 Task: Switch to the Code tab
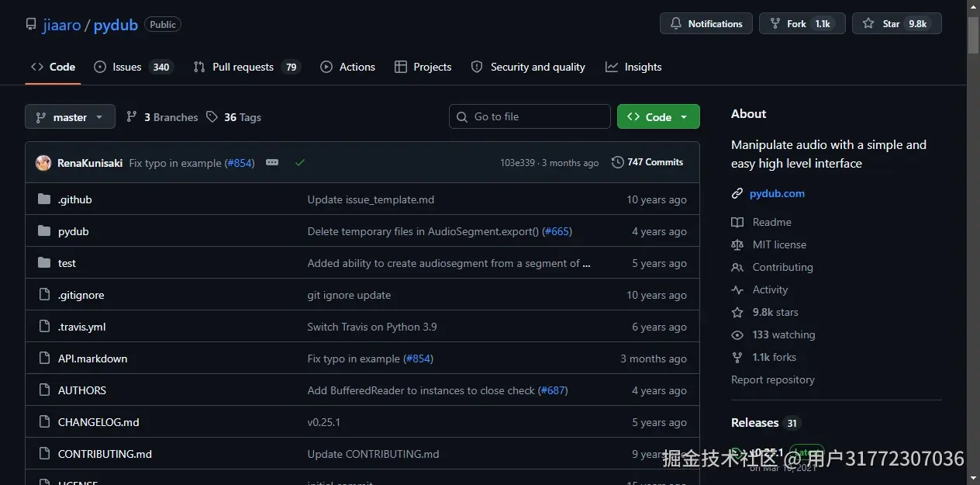click(53, 67)
